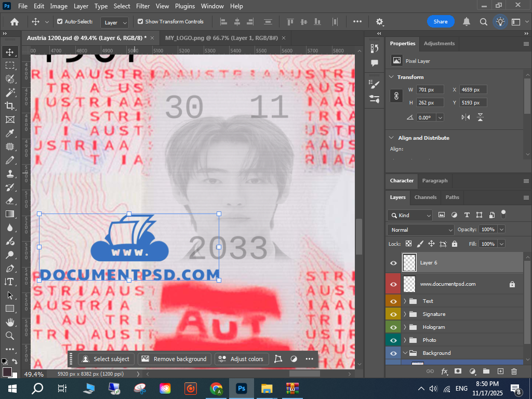Click the Share button
The width and height of the screenshot is (532, 399).
[441, 22]
